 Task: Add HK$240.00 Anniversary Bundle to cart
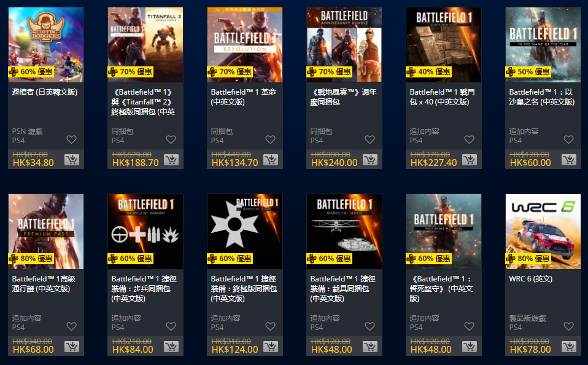tap(369, 160)
